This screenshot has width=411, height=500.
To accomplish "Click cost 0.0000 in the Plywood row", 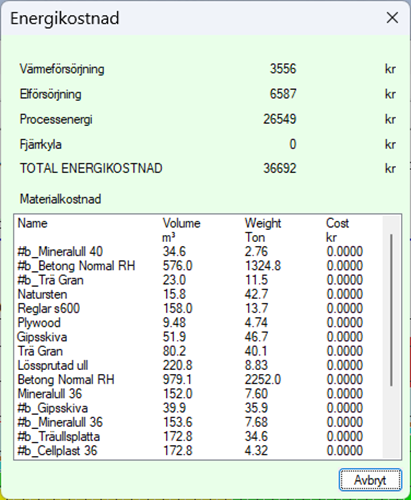I will (x=345, y=323).
